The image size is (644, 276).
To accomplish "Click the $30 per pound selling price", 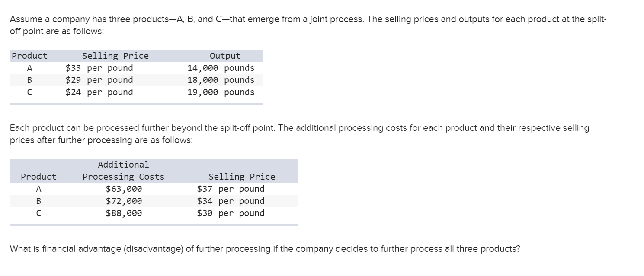I will [231, 213].
